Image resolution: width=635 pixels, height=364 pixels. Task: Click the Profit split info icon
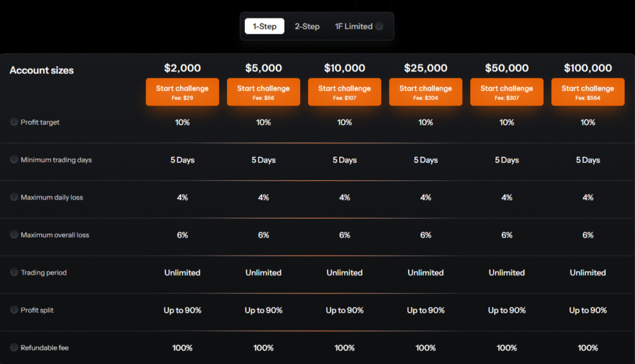[x=14, y=310]
